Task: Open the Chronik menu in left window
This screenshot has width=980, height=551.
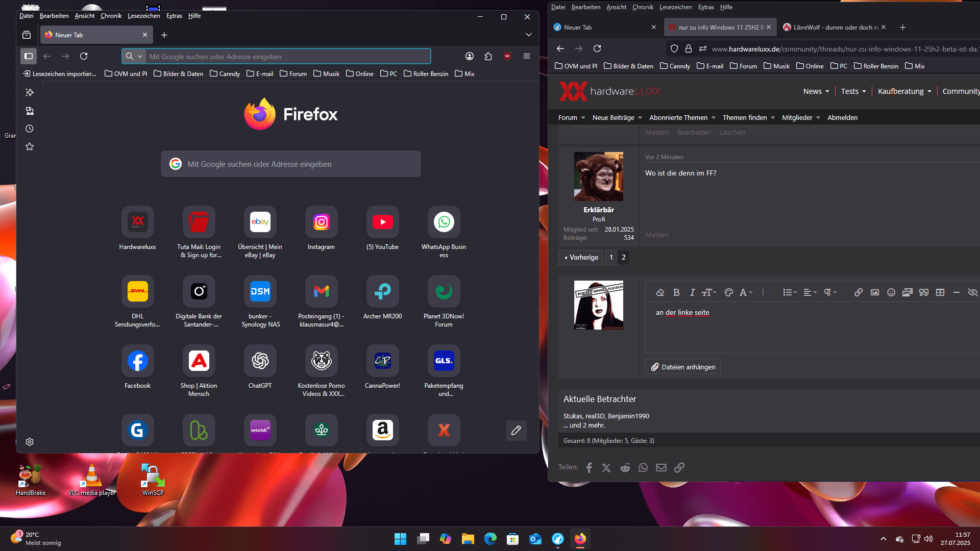Action: tap(111, 16)
